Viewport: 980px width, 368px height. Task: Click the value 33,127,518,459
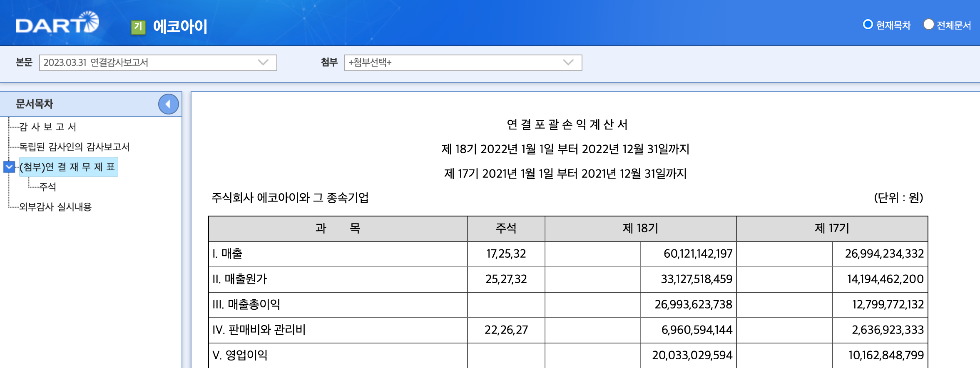coord(696,279)
